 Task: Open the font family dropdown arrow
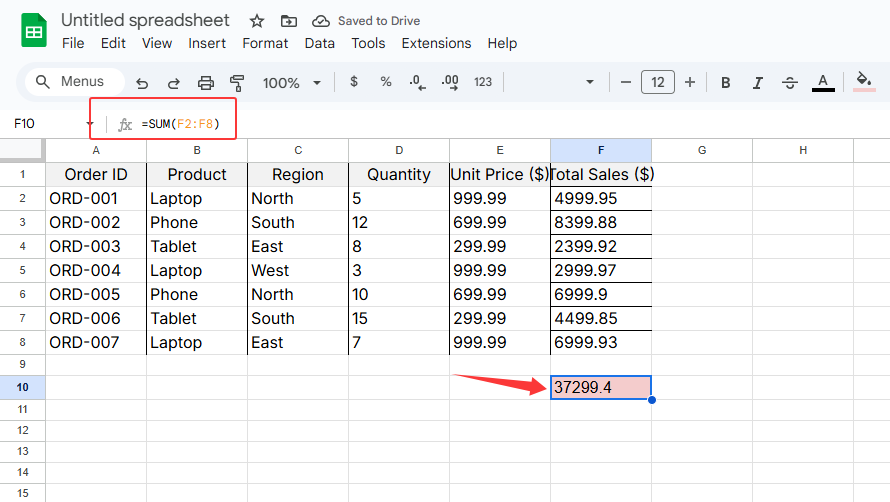tap(590, 82)
